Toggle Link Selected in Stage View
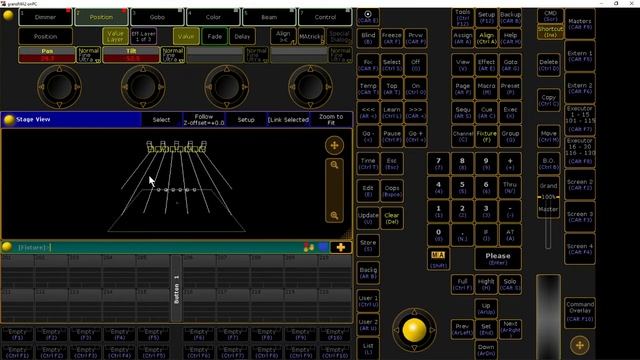Screen dimensions: 640x360 (x=288, y=120)
